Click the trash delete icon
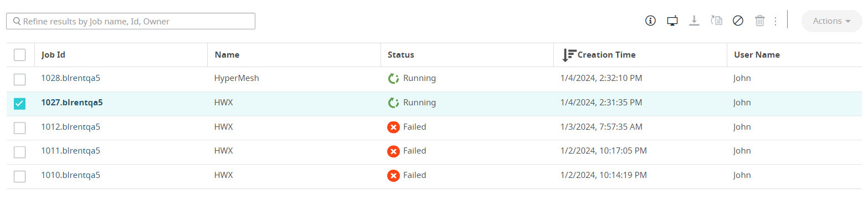868x214 pixels. (x=760, y=21)
